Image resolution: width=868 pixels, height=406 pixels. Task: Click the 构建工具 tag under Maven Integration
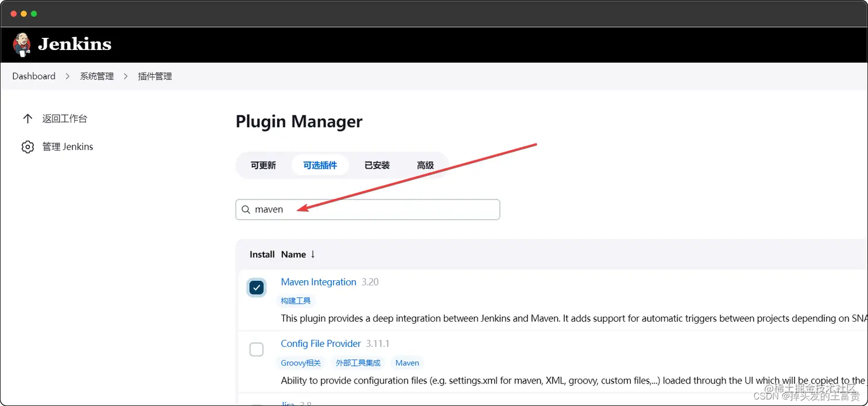(x=296, y=301)
